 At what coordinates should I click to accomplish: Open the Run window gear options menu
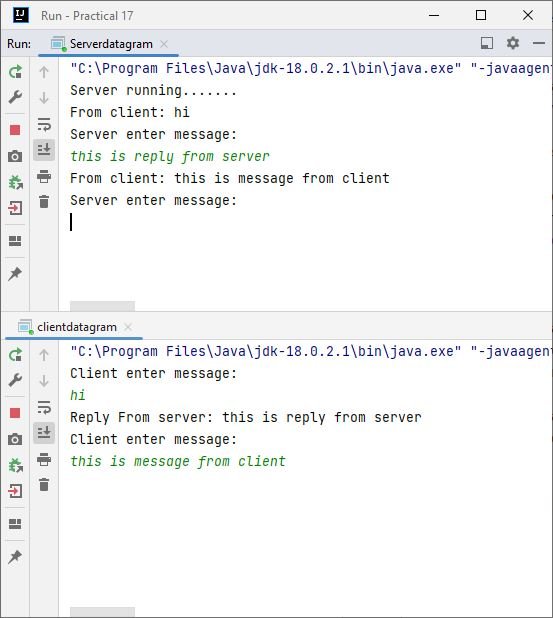pyautogui.click(x=513, y=43)
